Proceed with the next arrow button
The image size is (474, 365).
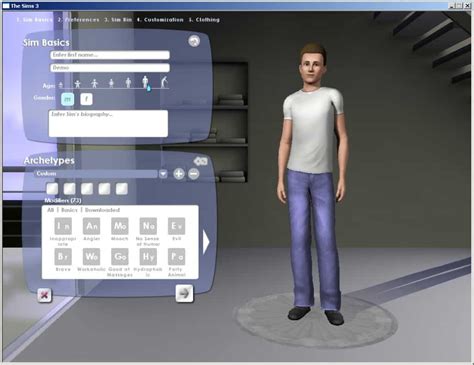click(x=184, y=293)
